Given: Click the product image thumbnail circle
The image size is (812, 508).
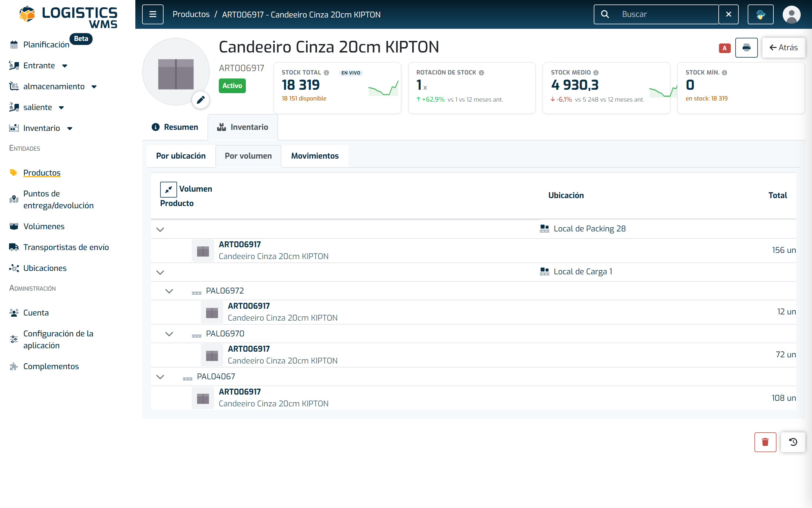Looking at the screenshot, I should point(176,72).
